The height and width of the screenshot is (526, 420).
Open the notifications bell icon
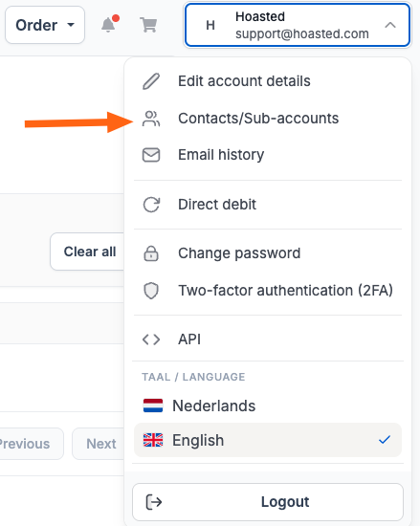tap(110, 24)
